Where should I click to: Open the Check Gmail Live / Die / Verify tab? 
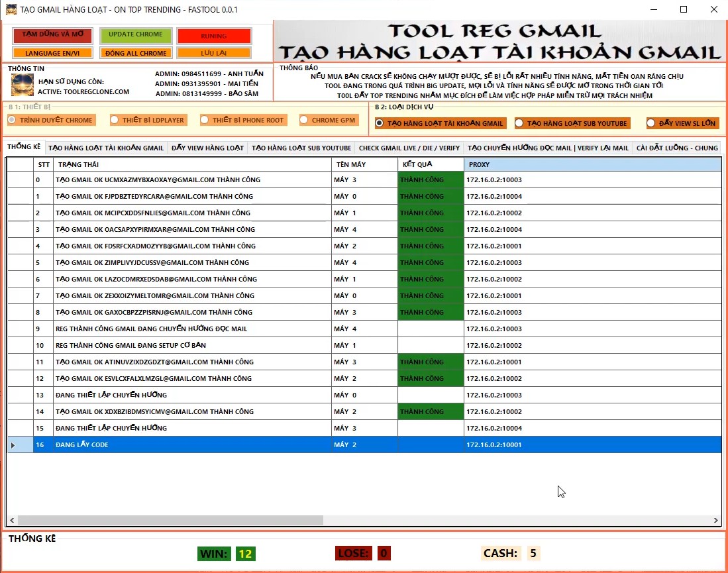(x=409, y=148)
